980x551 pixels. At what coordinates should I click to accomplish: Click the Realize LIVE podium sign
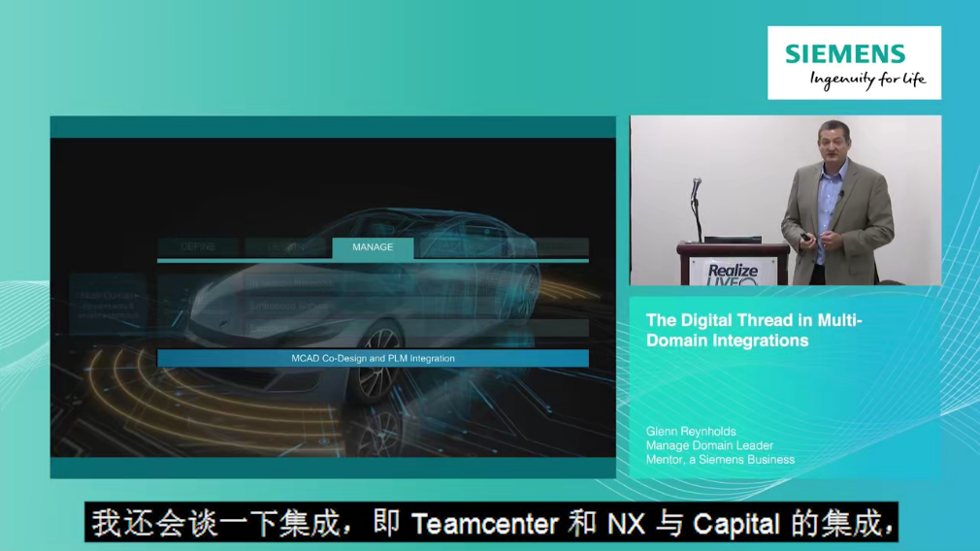point(733,273)
